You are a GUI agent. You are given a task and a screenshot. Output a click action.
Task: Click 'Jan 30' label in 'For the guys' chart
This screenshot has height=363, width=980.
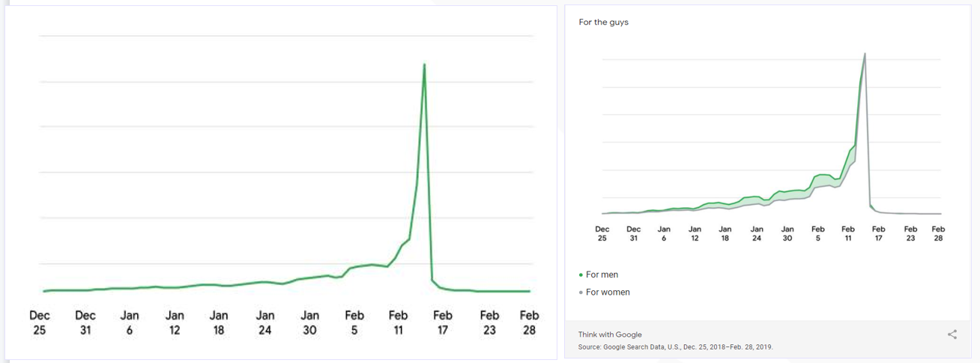coord(787,234)
